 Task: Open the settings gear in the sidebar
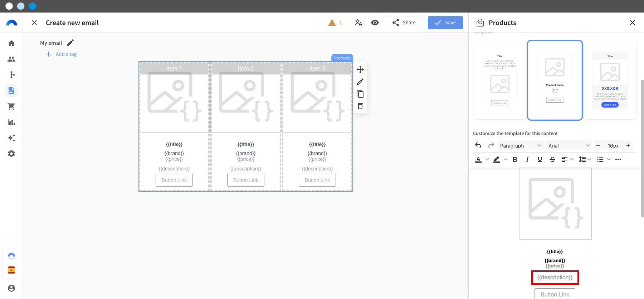11,154
